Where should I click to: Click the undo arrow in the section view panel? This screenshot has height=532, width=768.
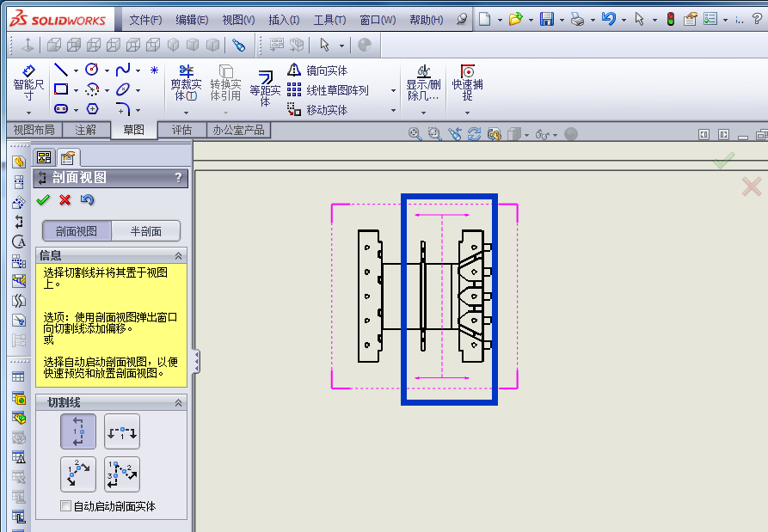pyautogui.click(x=87, y=199)
